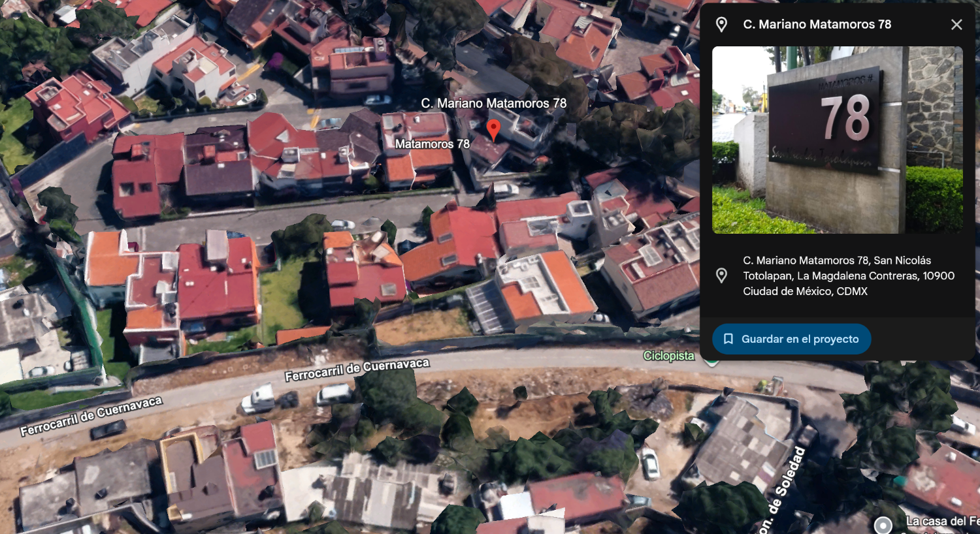This screenshot has width=980, height=534.
Task: Click the Ciclopista text label
Action: pos(668,356)
